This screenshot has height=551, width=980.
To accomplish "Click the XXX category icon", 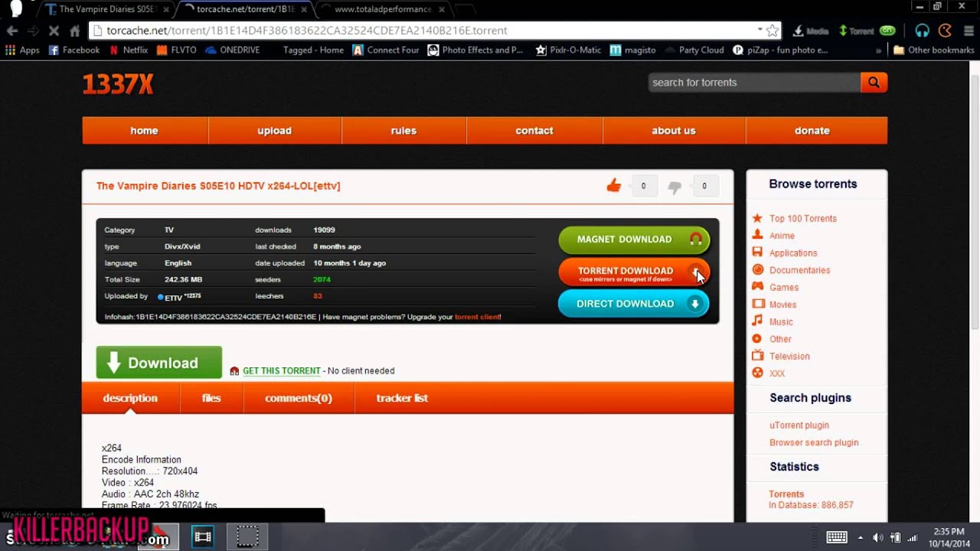I will pyautogui.click(x=757, y=373).
